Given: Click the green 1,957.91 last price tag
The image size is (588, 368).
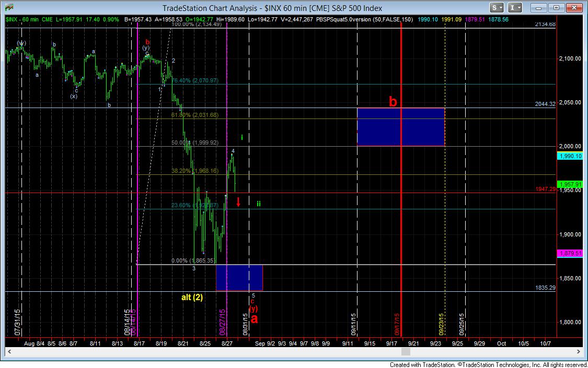Looking at the screenshot, I should 570,185.
